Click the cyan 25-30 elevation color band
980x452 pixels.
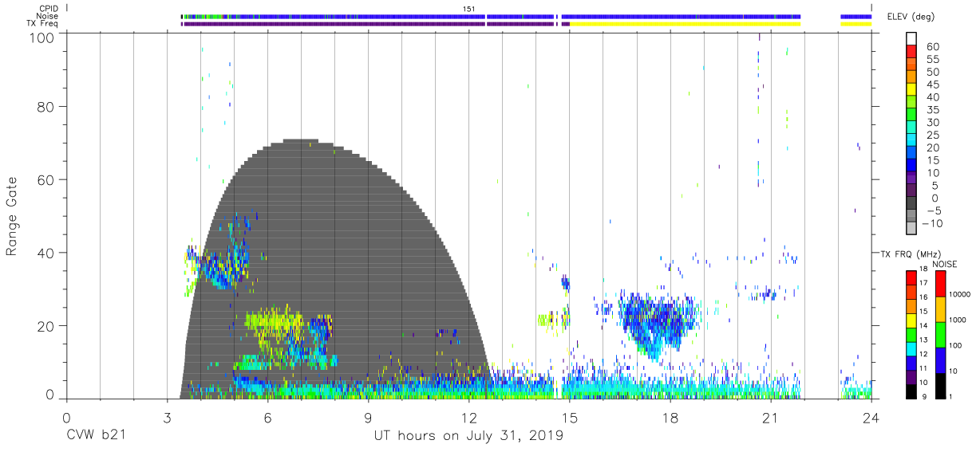[x=911, y=128]
